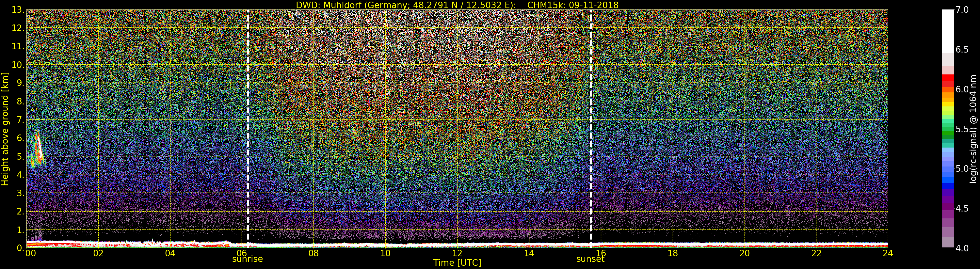Click the height tick label "4."

(x=21, y=175)
